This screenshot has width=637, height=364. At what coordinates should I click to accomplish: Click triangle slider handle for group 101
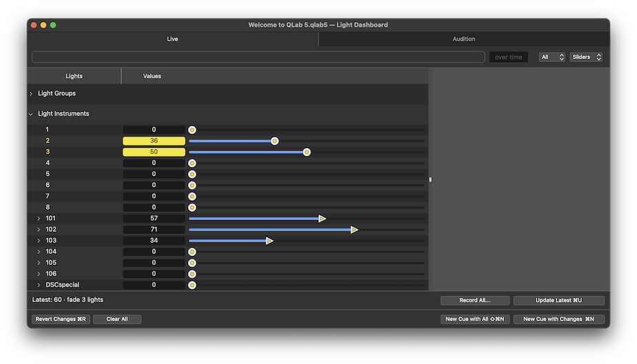tap(322, 218)
